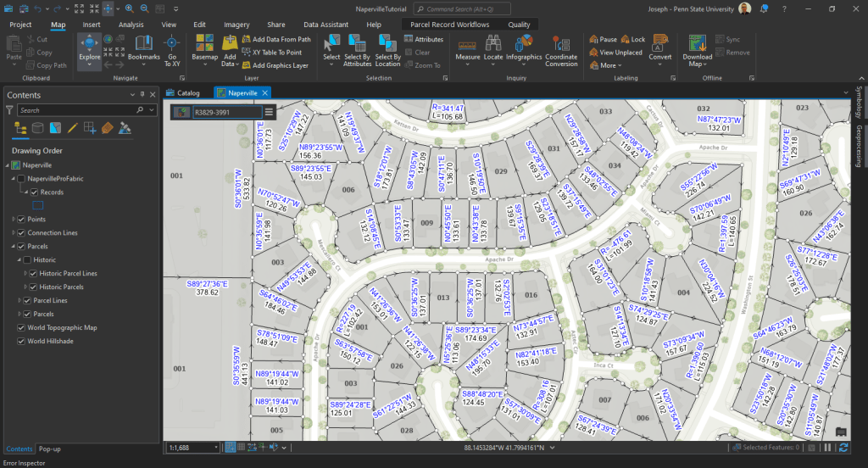868x468 pixels.
Task: Click Add Data From Path button
Action: [x=275, y=39]
